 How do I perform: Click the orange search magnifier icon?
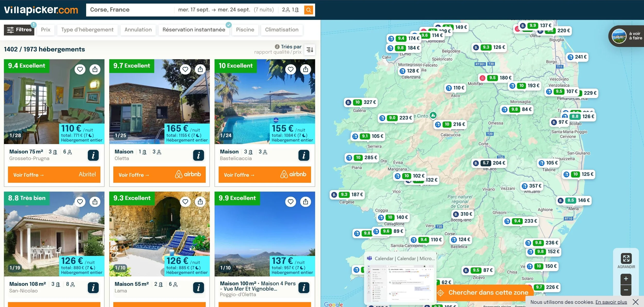pyautogui.click(x=308, y=10)
